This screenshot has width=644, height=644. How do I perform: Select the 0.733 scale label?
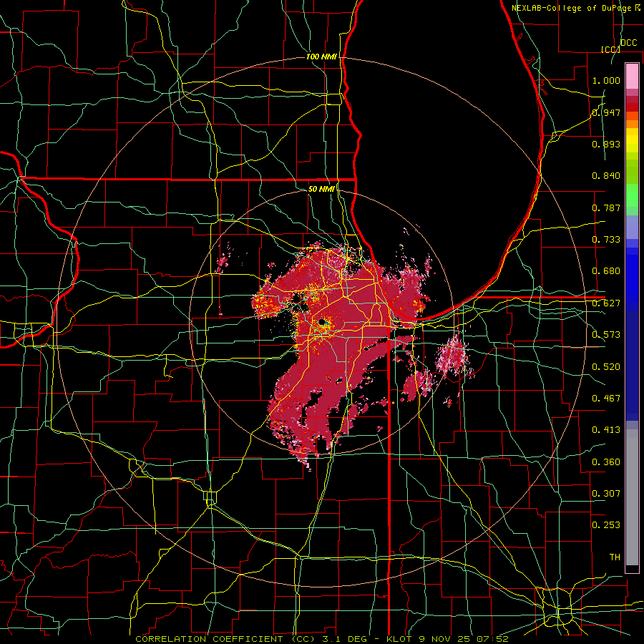606,240
